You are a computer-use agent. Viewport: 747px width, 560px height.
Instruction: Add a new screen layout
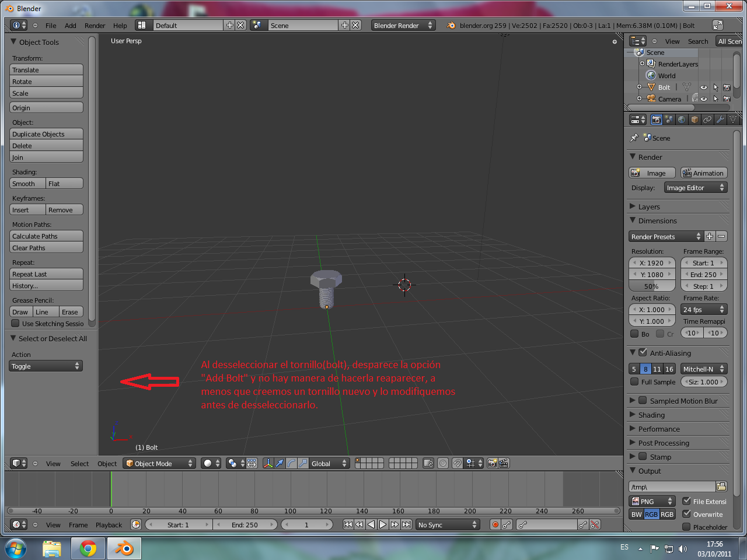(229, 25)
